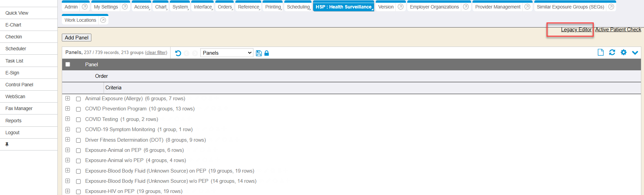
Task: Click the blue lock icon
Action: (x=267, y=53)
